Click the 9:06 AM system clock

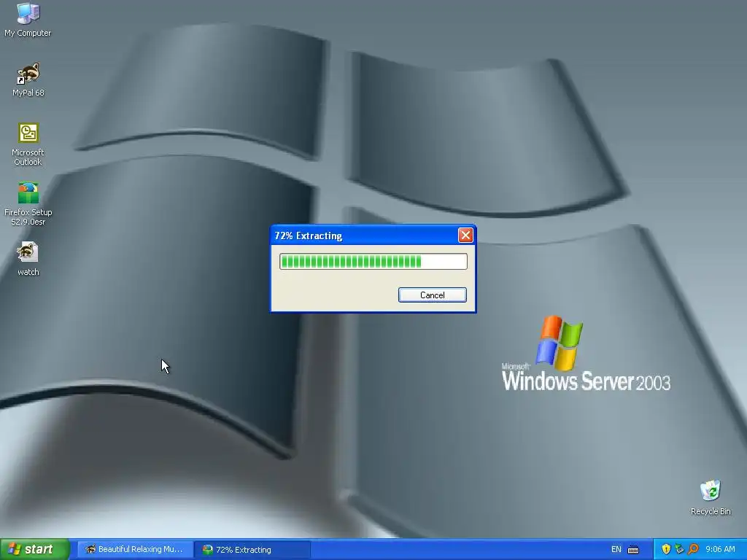point(720,550)
